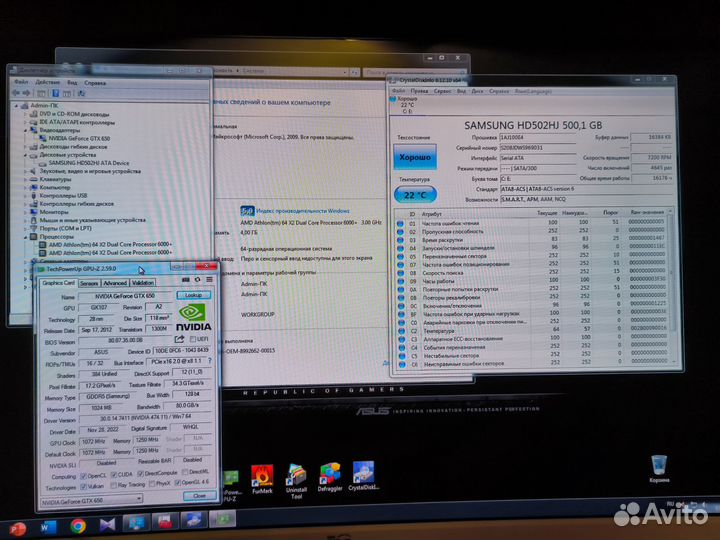720x540 pixels.
Task: Expand the Мониторы tree node
Action: 25,212
